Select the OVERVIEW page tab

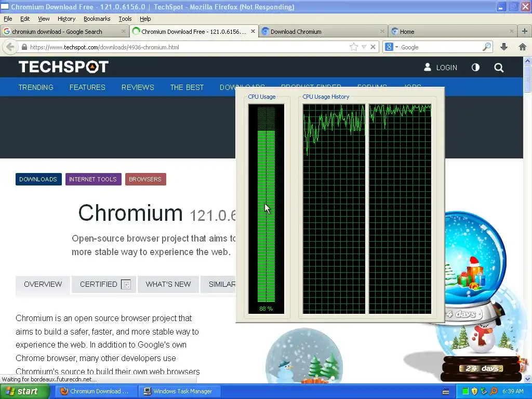tap(43, 284)
